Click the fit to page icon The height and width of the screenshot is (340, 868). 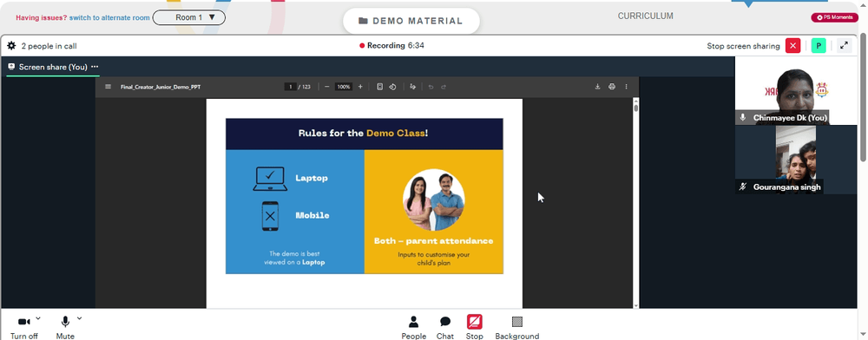380,87
